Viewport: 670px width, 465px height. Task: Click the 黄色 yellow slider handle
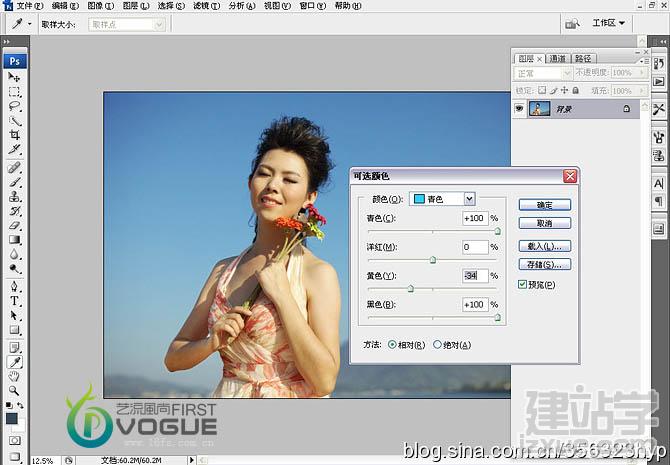point(411,288)
